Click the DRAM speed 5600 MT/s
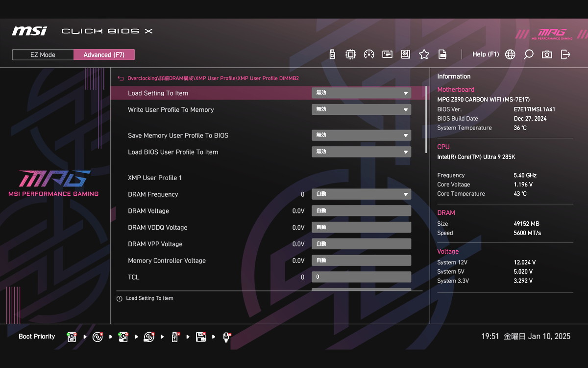 [x=527, y=233]
